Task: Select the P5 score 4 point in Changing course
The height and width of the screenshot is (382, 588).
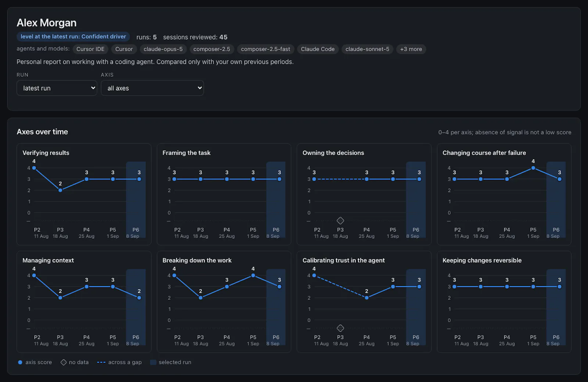Action: pyautogui.click(x=533, y=168)
